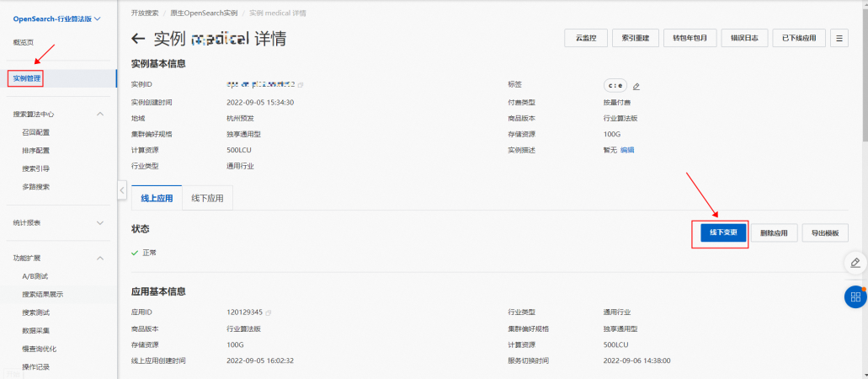Click the 转包年包月 button
868x379 pixels.
click(x=690, y=38)
